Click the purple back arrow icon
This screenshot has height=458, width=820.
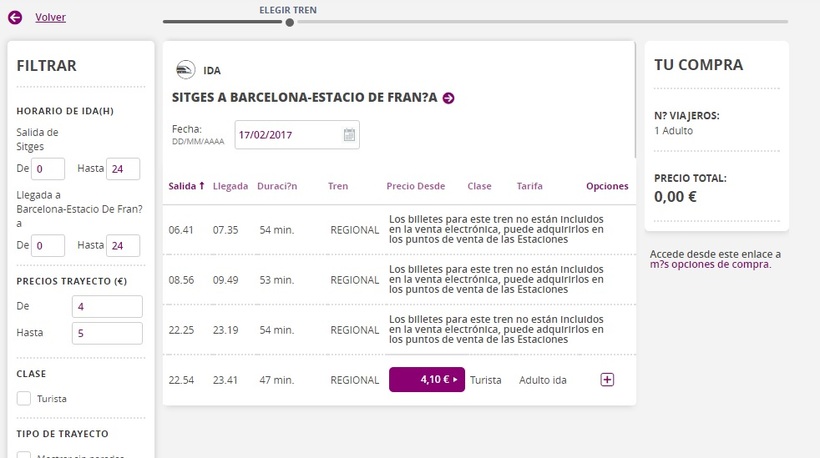tap(15, 17)
